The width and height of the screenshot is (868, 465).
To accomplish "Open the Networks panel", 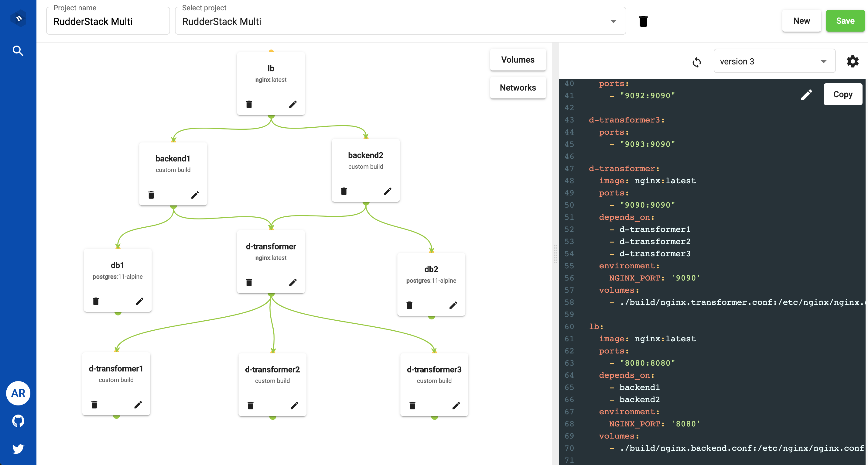I will pos(518,88).
